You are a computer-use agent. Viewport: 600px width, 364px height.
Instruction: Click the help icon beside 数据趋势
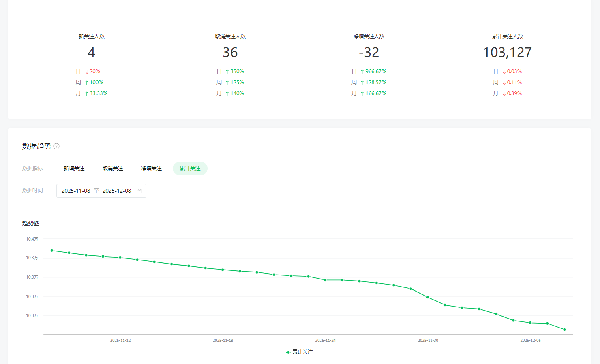click(x=56, y=146)
